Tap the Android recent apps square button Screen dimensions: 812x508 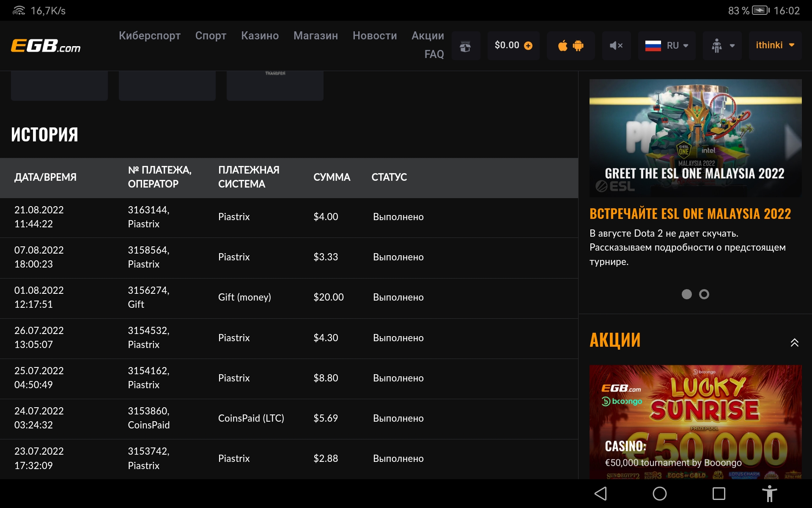tap(719, 494)
